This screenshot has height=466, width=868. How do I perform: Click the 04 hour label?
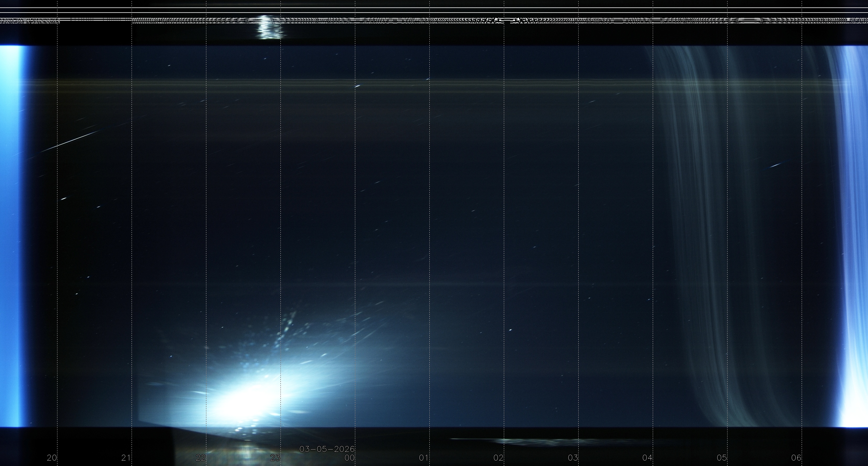click(647, 458)
